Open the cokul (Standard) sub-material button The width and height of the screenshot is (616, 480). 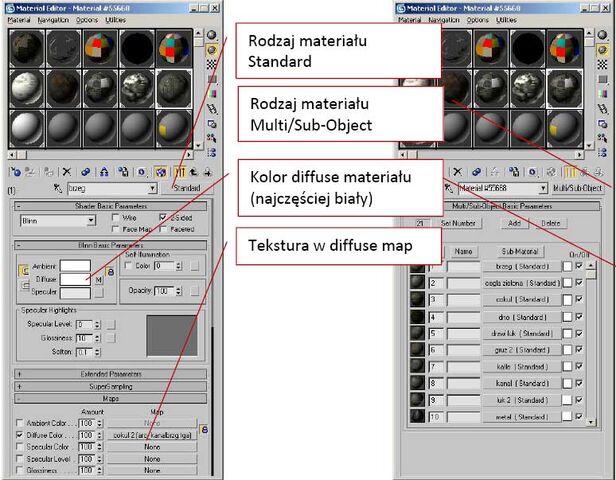tap(522, 300)
